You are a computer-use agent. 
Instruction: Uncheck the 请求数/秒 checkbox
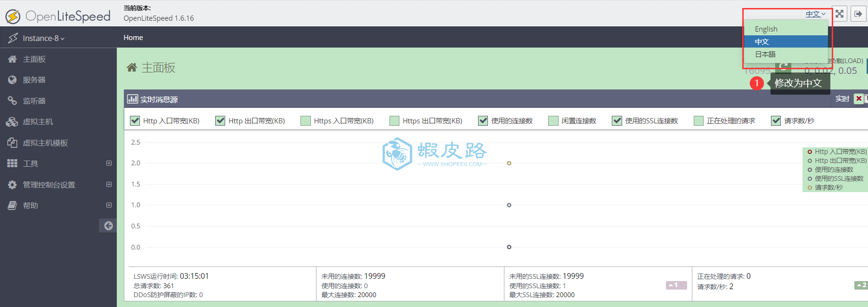pos(776,121)
